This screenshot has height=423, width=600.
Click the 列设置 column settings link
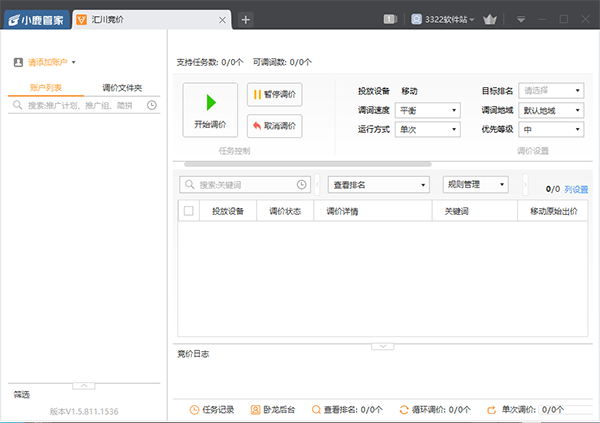[x=576, y=188]
